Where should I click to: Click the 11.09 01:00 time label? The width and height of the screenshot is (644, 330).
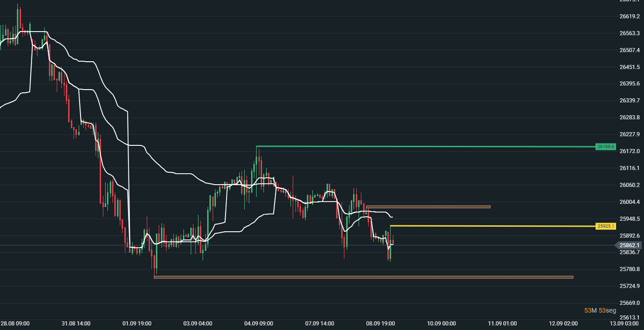pos(502,324)
